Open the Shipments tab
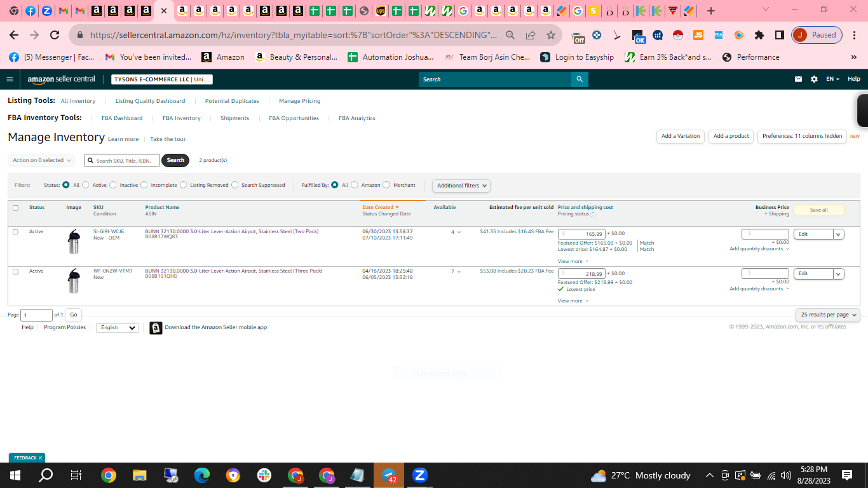This screenshot has height=488, width=868. click(234, 118)
